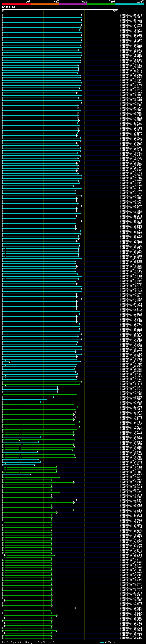Select the UniRef100_A1E437 label
The height and width of the screenshot is (644, 146).
coord(131,361)
